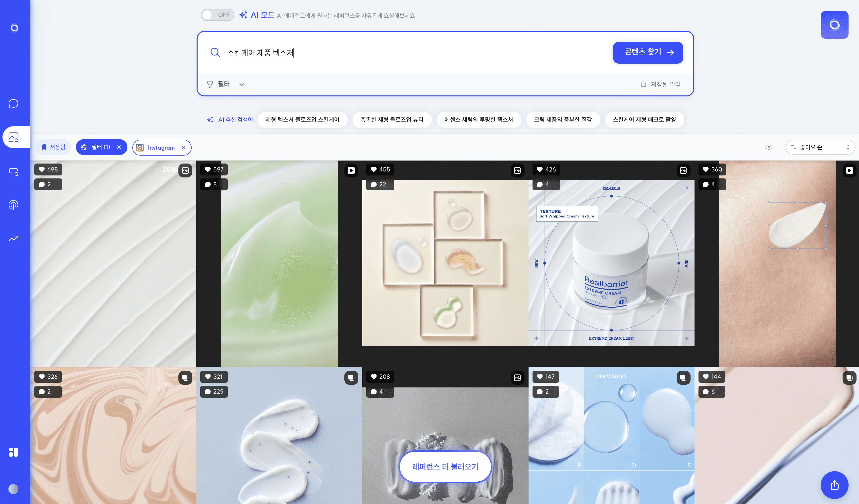The image size is (859, 504).
Task: Toggle the eye visibility icon
Action: [769, 147]
